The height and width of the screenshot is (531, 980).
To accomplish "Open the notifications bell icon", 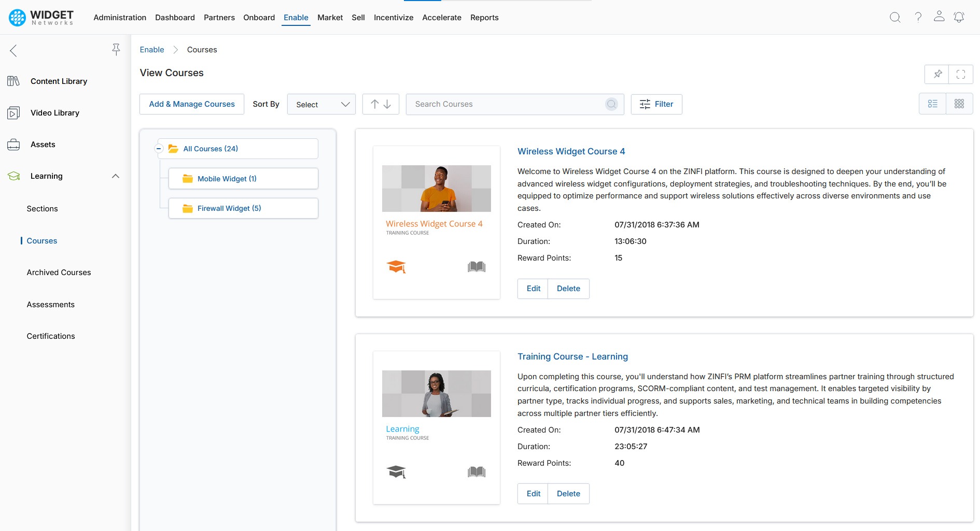I will 959,18.
